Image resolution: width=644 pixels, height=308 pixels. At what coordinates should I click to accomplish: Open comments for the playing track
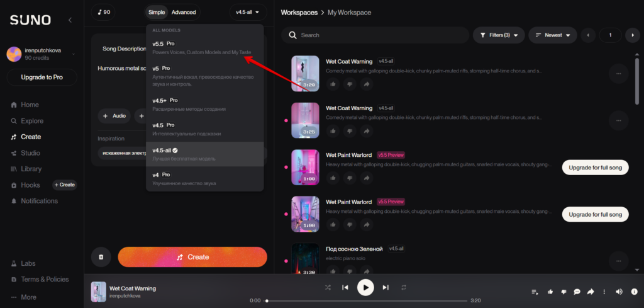(577, 292)
